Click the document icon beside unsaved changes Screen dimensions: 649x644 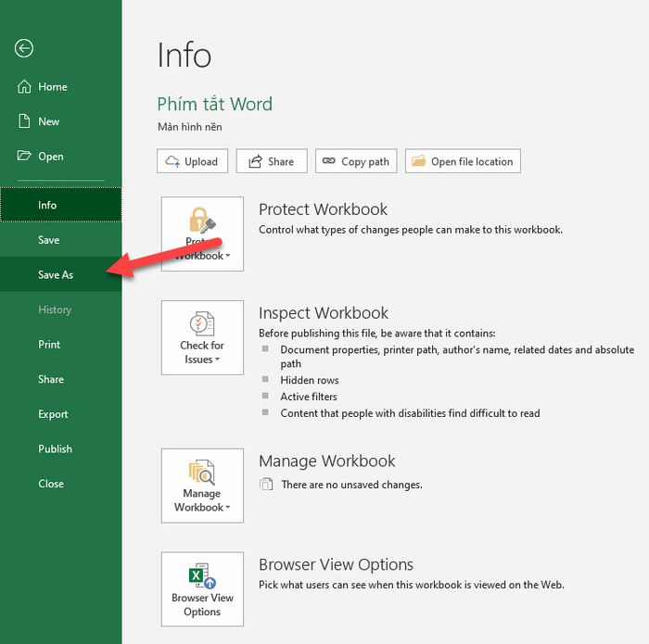coord(266,484)
